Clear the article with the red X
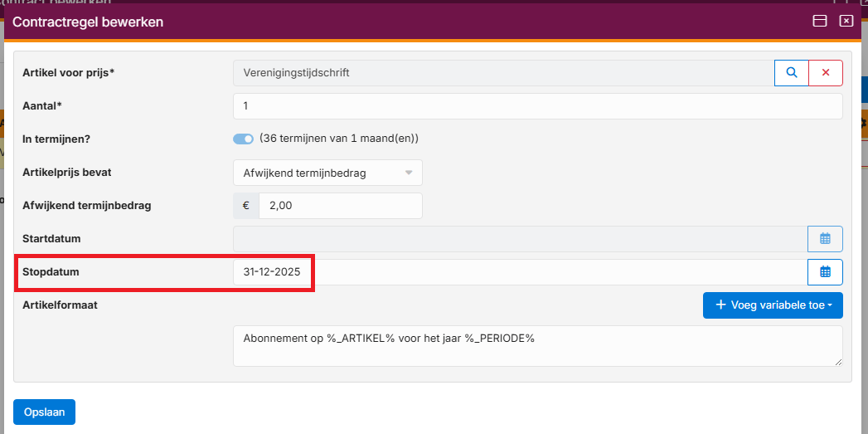 826,73
